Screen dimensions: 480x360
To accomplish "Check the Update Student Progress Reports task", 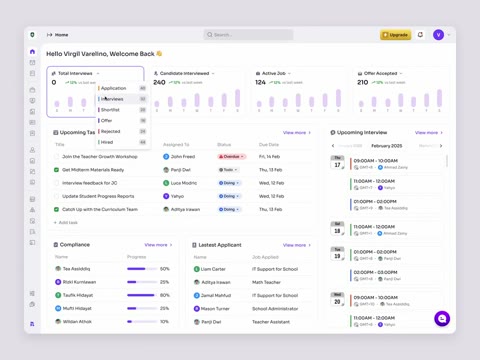I will coord(56,196).
